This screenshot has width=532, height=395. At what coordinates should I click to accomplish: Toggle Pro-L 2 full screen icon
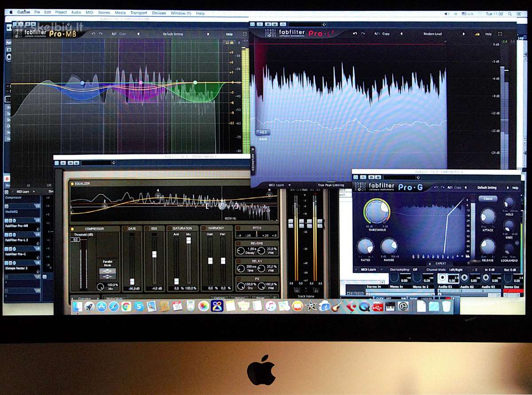point(500,34)
